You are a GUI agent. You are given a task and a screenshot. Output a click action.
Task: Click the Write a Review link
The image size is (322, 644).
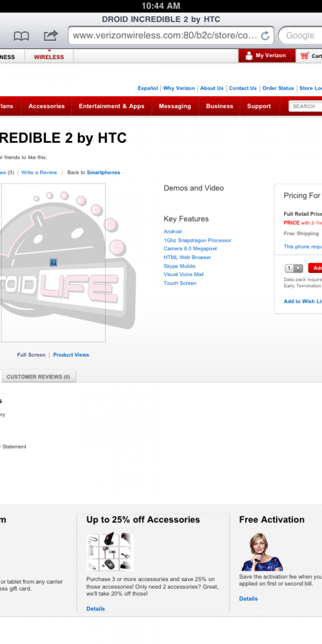pyautogui.click(x=39, y=172)
